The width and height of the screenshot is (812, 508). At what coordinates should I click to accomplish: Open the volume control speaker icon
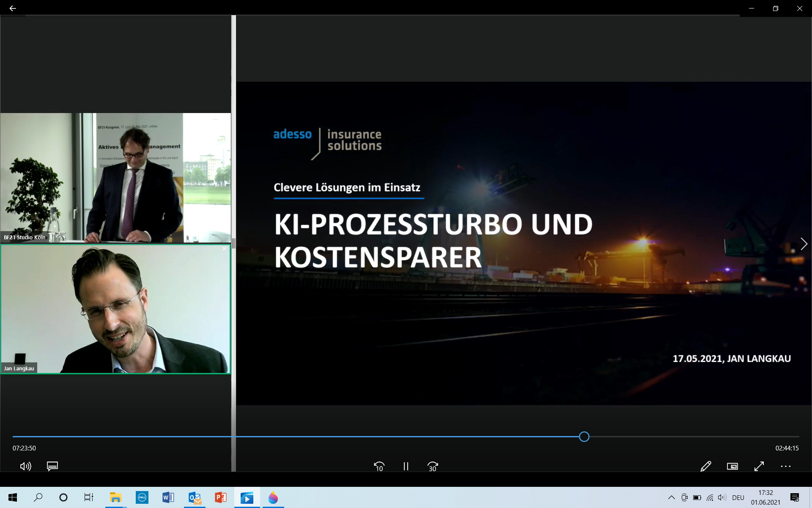coord(25,466)
